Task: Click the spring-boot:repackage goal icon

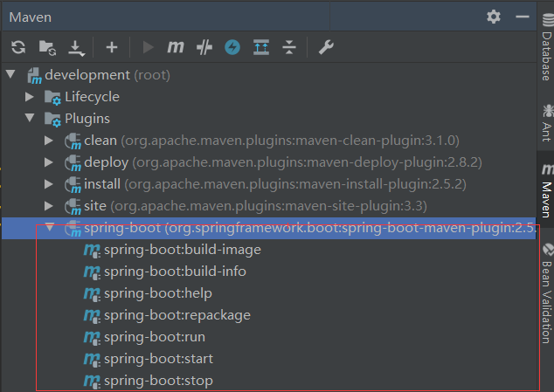Action: pyautogui.click(x=92, y=316)
